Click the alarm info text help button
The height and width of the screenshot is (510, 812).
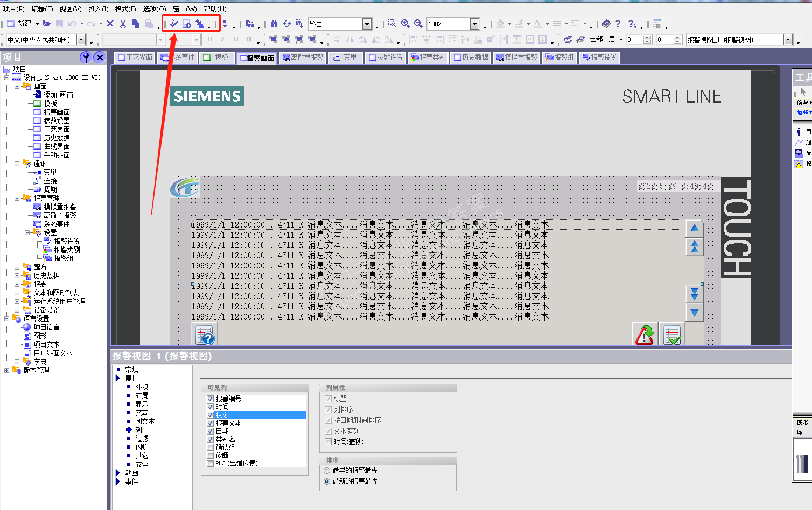(205, 335)
